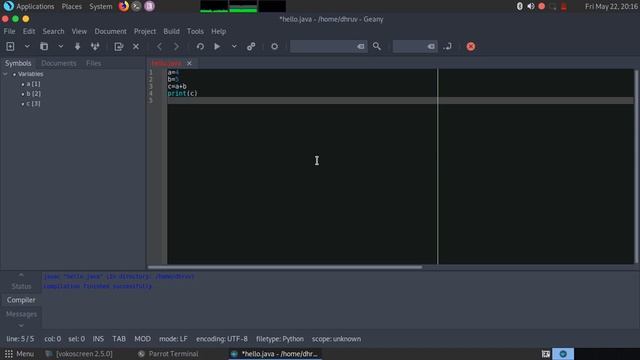Open the Search menu
The width and height of the screenshot is (640, 360).
click(x=53, y=31)
